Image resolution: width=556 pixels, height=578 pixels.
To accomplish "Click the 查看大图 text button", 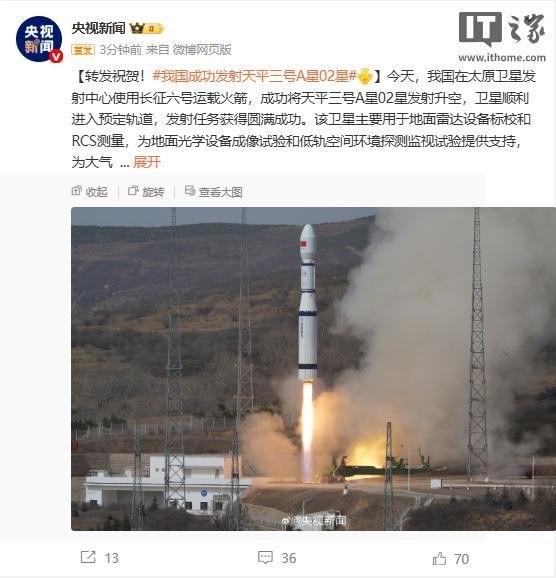I will tap(220, 192).
